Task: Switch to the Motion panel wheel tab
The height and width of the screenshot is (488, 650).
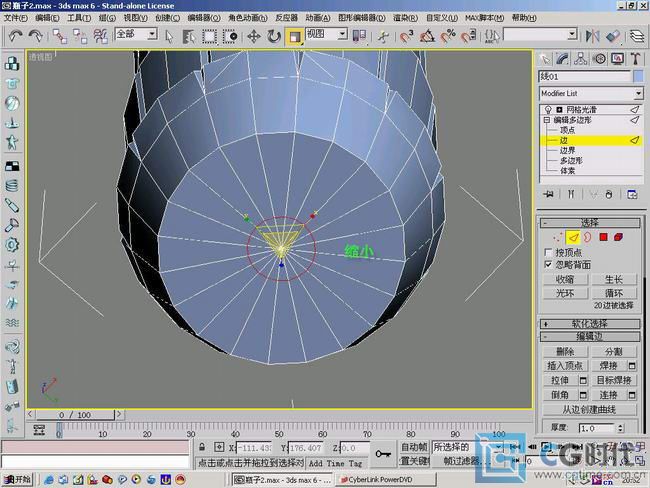Action: [x=599, y=59]
